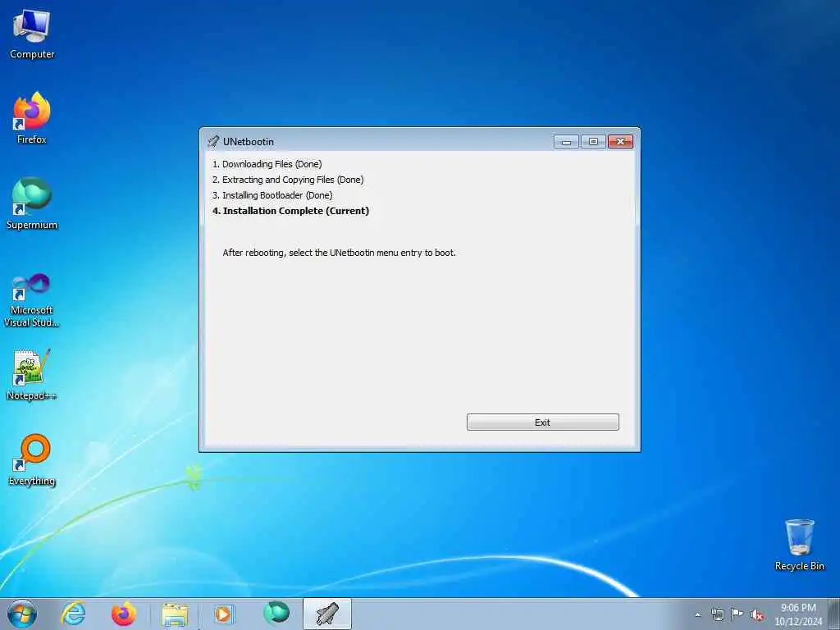Image resolution: width=840 pixels, height=630 pixels.
Task: Open Windows Explorer from the taskbar
Action: 175,614
